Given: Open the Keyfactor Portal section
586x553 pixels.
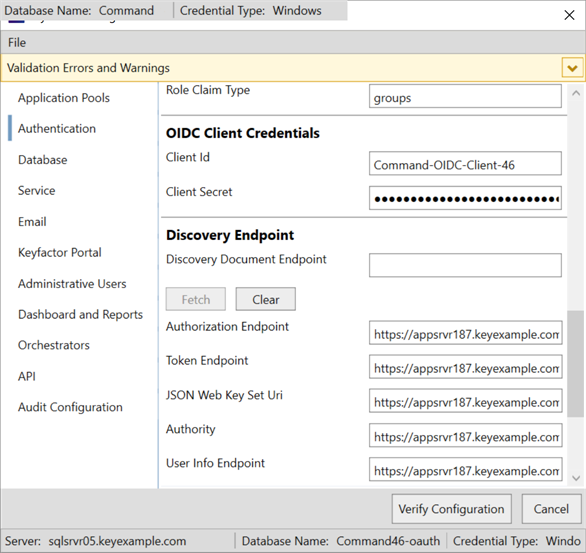Looking at the screenshot, I should tap(60, 253).
